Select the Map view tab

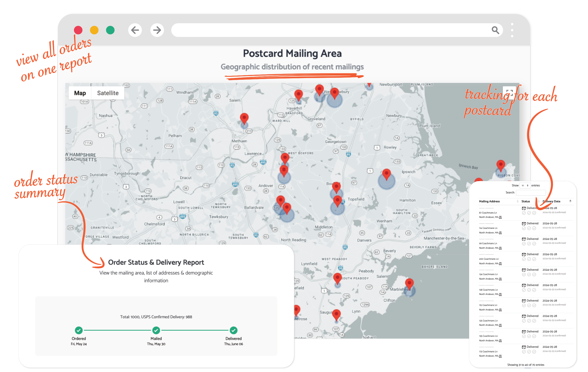80,93
